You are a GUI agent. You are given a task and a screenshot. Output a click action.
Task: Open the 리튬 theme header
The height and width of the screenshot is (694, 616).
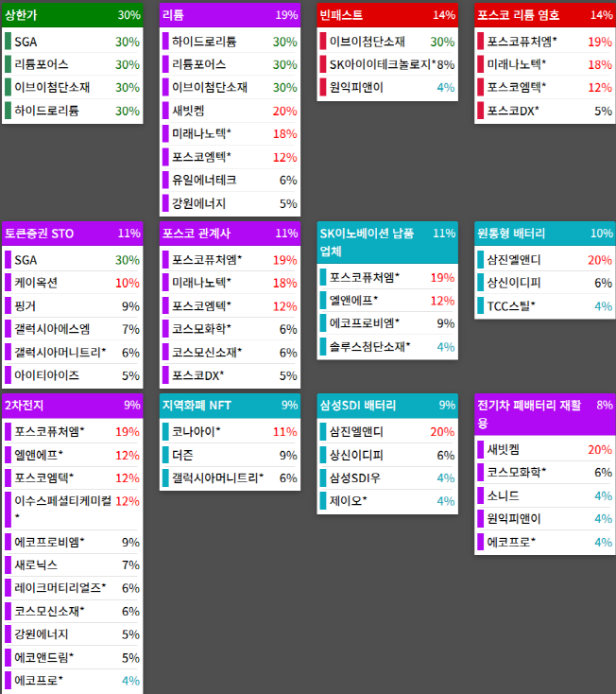pos(230,15)
